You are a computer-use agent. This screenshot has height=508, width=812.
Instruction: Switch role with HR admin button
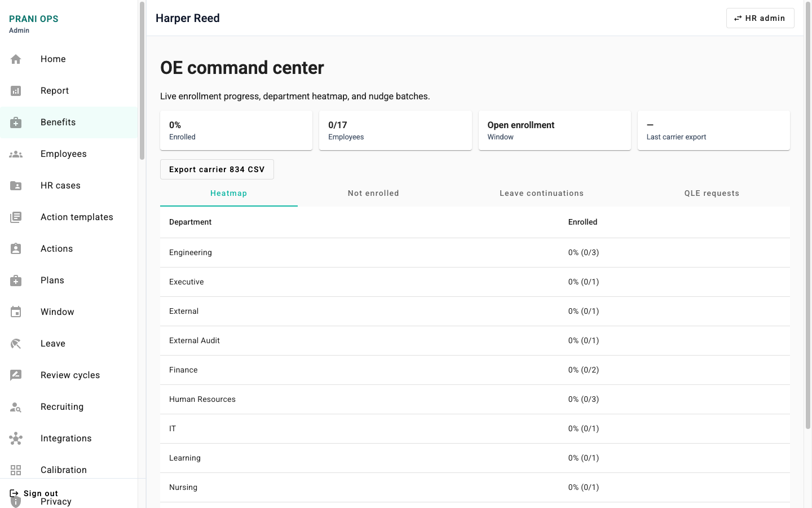pyautogui.click(x=760, y=18)
